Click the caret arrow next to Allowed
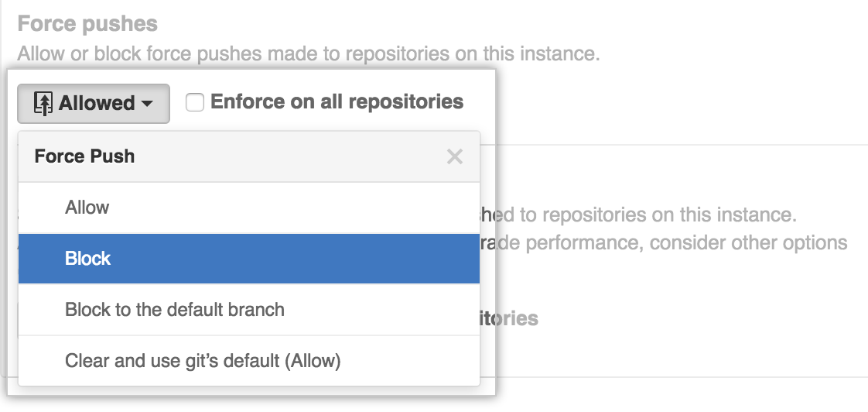This screenshot has width=868, height=412. click(x=147, y=104)
